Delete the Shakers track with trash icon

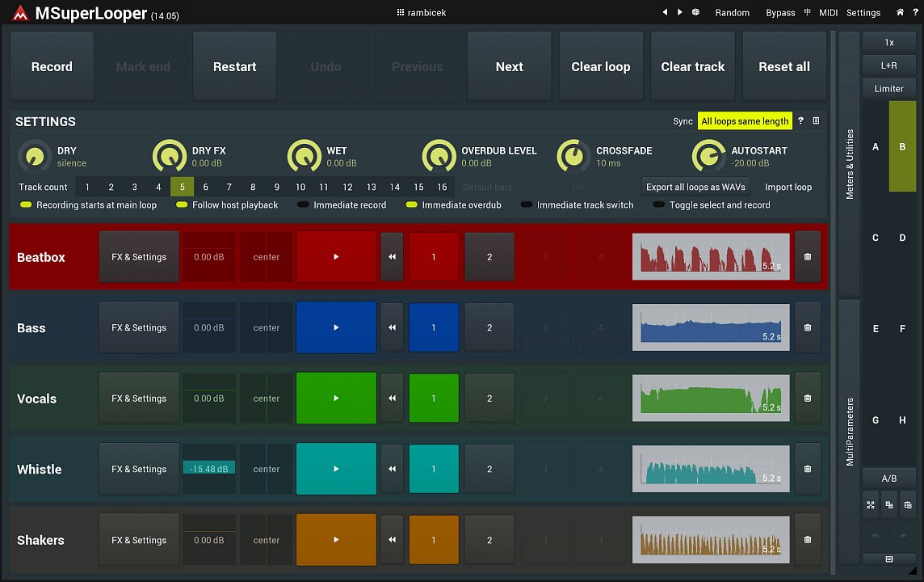(x=808, y=540)
